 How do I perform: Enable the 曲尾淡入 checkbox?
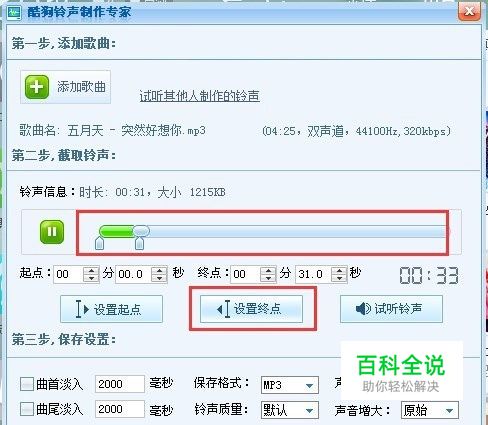pyautogui.click(x=27, y=409)
